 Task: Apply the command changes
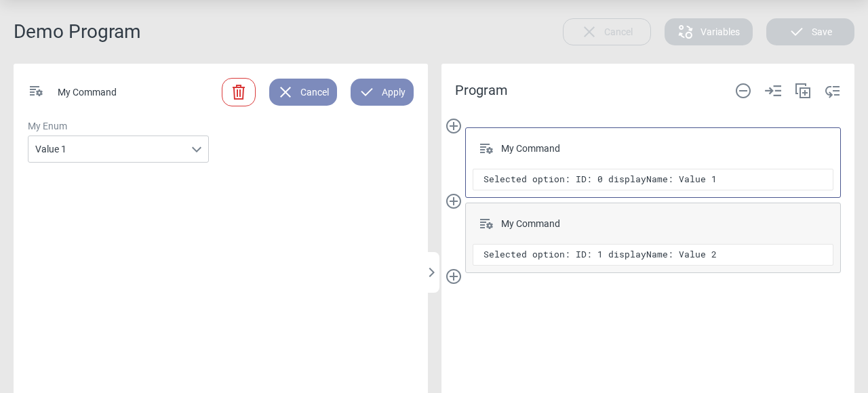click(x=382, y=92)
